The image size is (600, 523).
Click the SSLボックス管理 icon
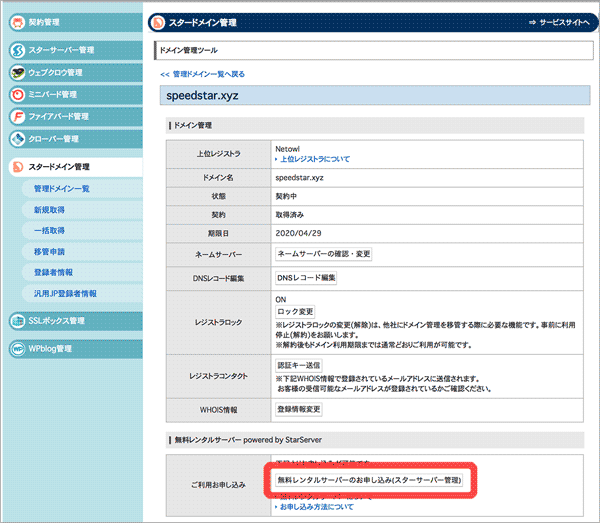pyautogui.click(x=19, y=321)
